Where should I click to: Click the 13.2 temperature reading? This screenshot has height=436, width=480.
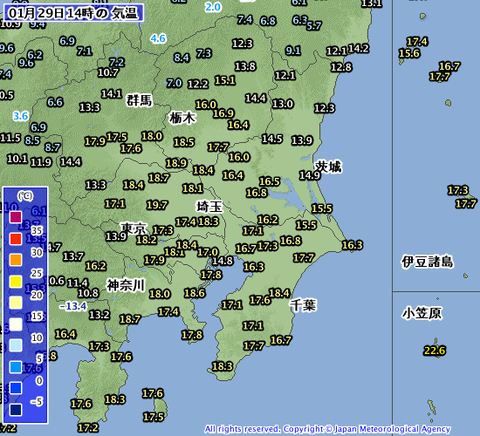pos(99,314)
